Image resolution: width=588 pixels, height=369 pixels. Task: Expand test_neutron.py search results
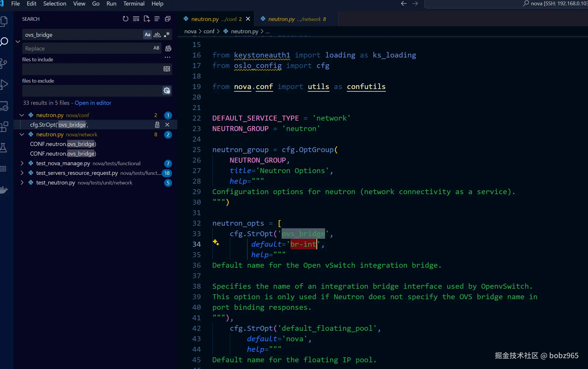22,183
